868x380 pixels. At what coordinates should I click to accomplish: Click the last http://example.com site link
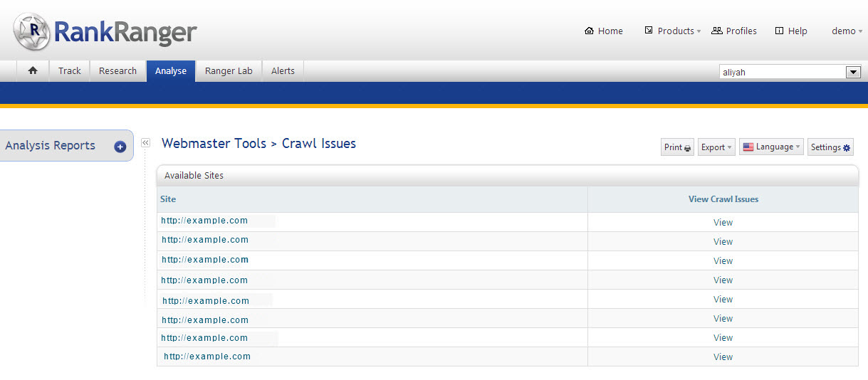207,357
